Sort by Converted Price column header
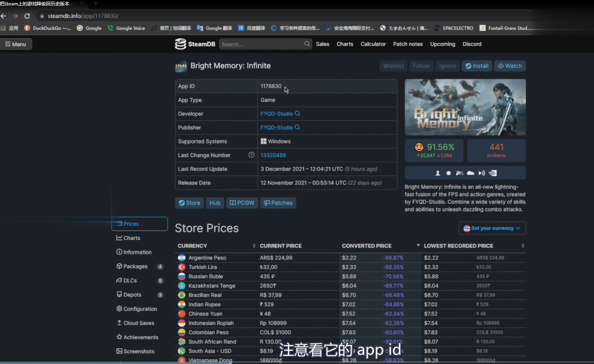Image resolution: width=594 pixels, height=364 pixels. pos(380,246)
